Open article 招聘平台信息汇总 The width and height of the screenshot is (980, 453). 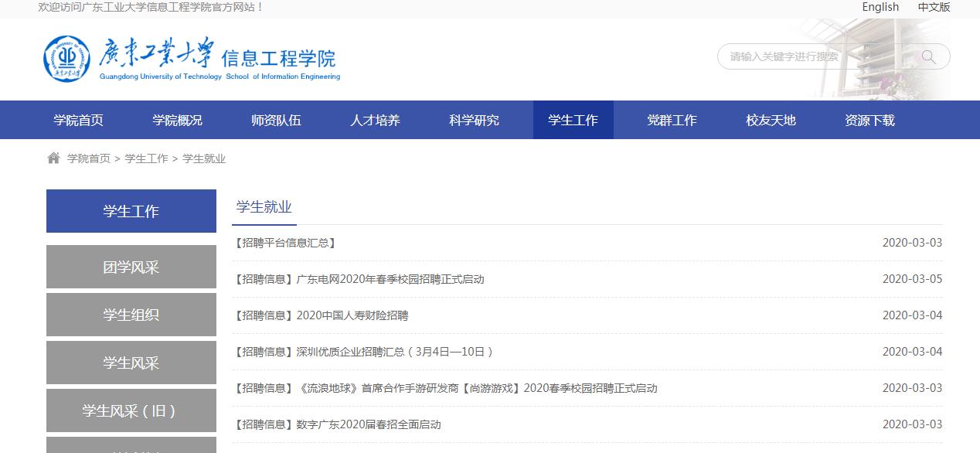tap(284, 243)
